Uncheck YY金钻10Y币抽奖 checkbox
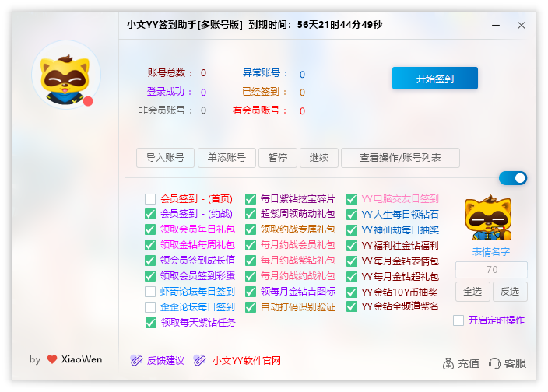 point(352,292)
